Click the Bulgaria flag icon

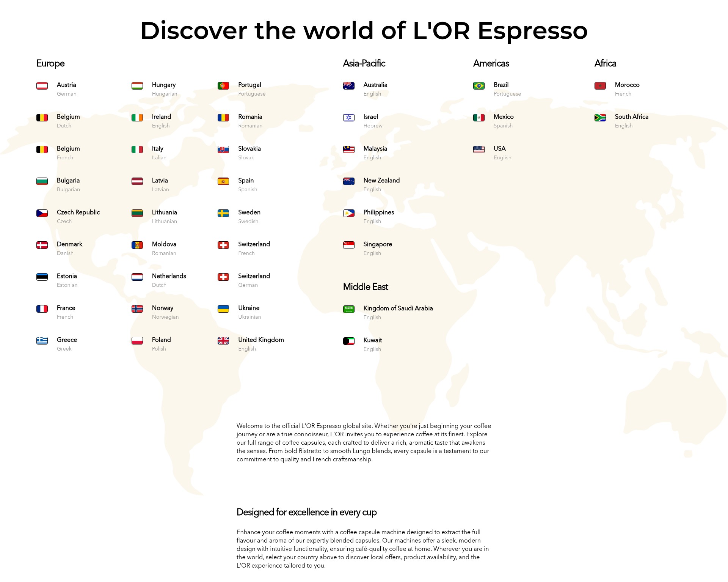tap(42, 181)
